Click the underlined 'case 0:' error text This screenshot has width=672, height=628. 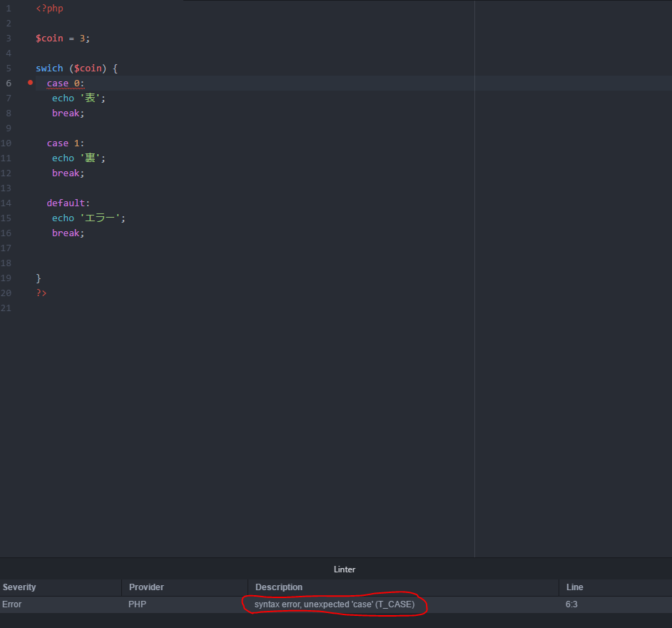tap(64, 83)
